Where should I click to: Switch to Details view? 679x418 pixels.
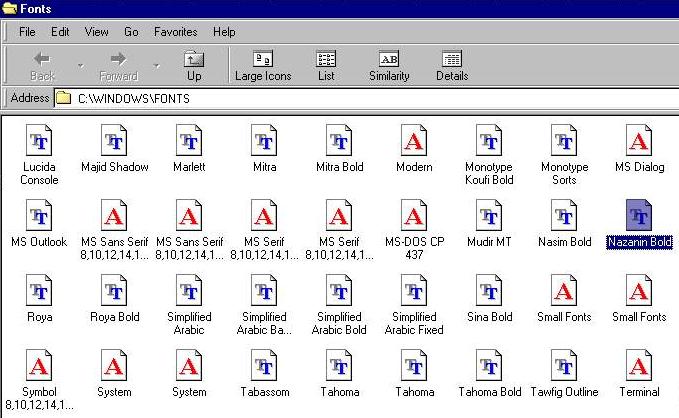click(452, 66)
